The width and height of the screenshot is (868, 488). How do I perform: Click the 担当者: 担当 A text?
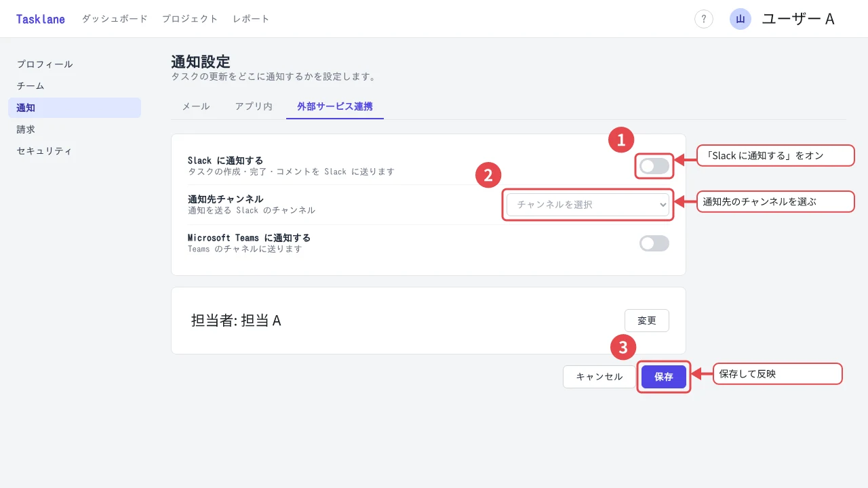tap(236, 321)
